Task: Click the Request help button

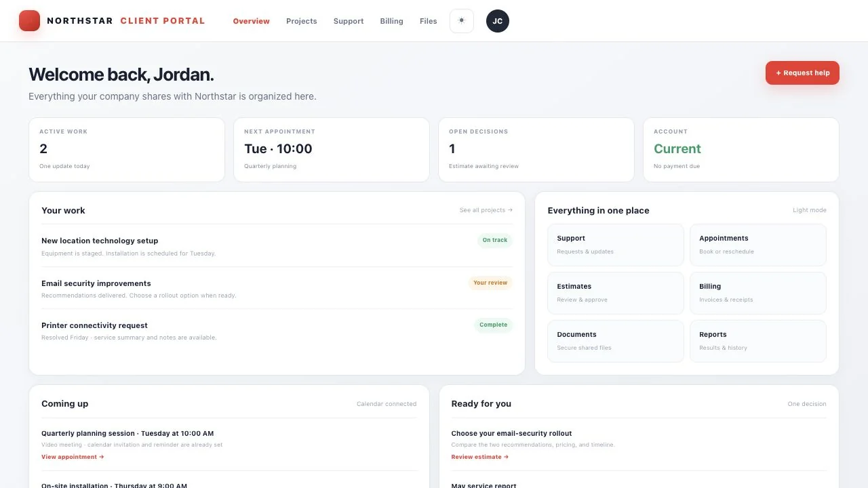Action: (x=802, y=73)
